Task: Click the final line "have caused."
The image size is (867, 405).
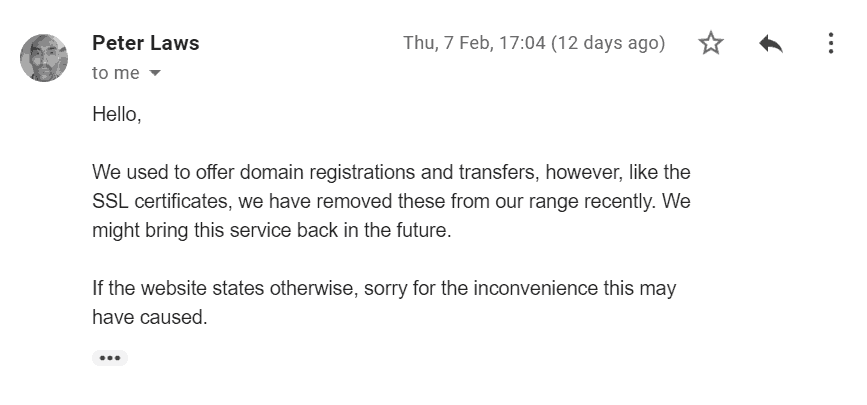Action: 150,318
